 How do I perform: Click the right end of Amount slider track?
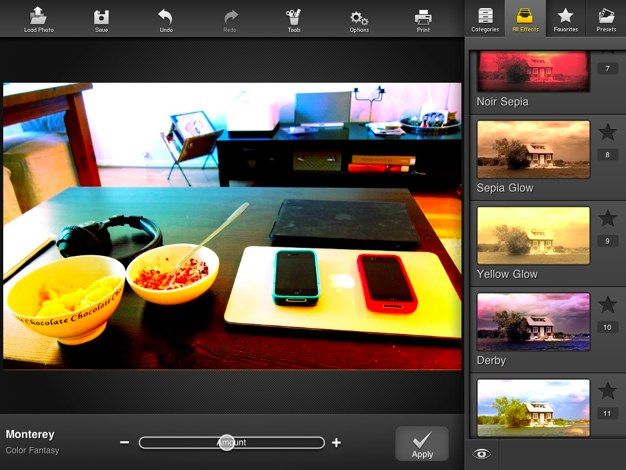coord(319,442)
